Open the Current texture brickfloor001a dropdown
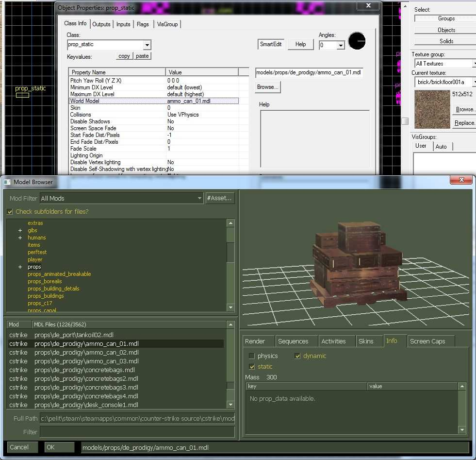476x460 pixels. tap(474, 82)
